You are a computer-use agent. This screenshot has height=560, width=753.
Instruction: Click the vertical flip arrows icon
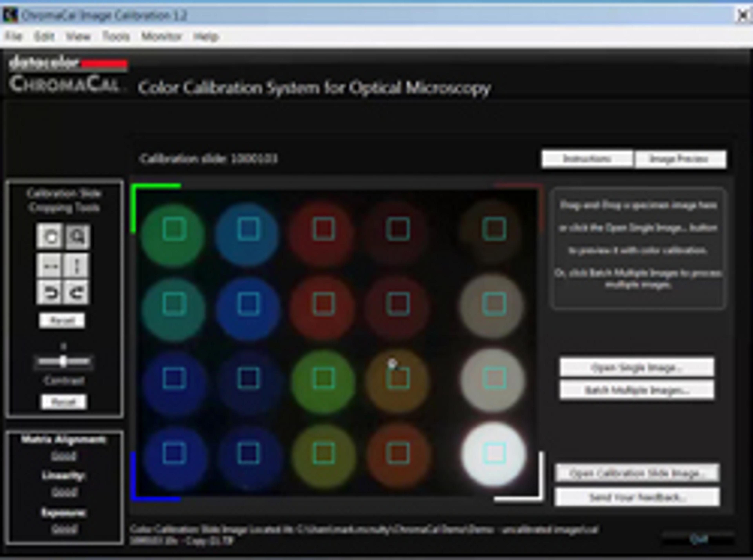77,266
